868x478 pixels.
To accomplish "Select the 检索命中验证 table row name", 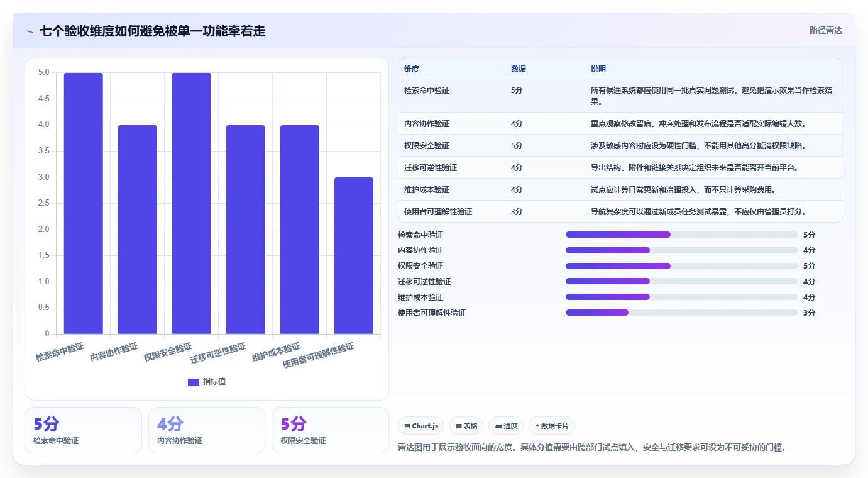I will pyautogui.click(x=427, y=91).
